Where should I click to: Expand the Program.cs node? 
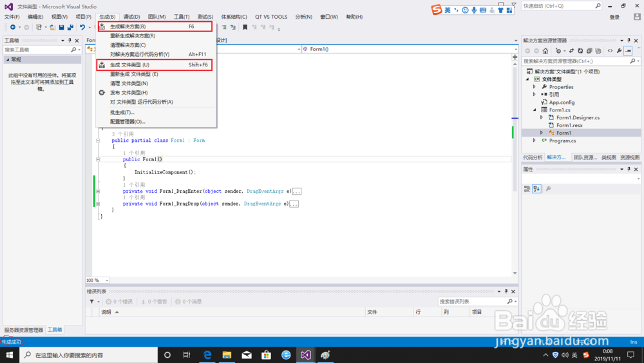[x=535, y=141]
